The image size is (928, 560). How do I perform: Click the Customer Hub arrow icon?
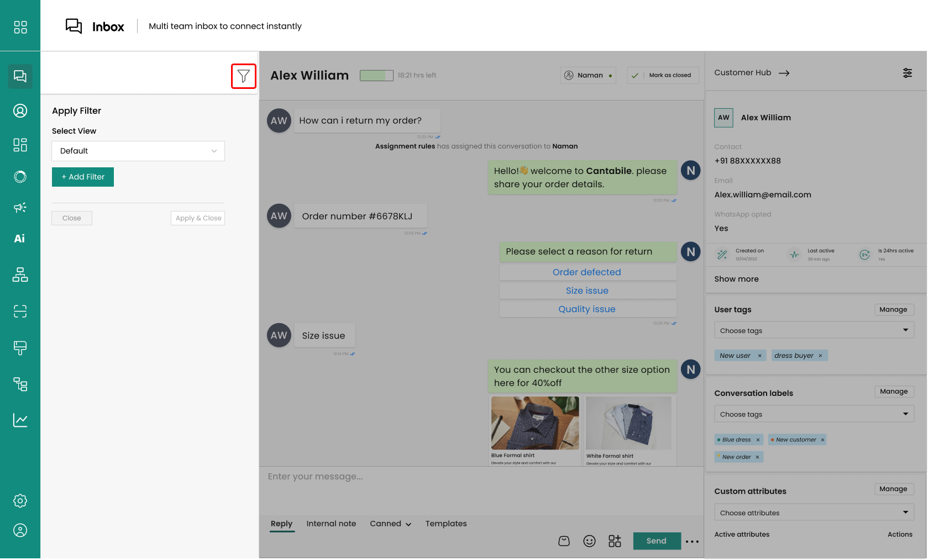click(784, 73)
